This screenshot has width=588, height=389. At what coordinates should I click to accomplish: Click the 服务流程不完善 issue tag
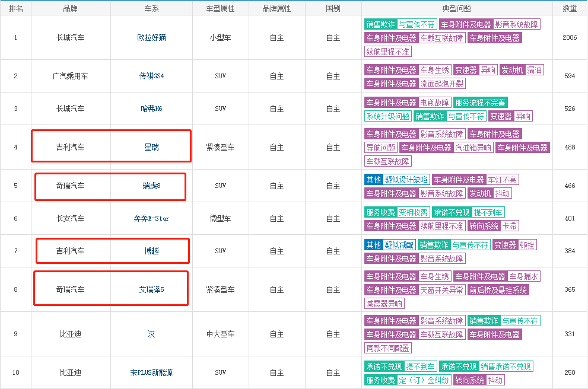point(480,103)
